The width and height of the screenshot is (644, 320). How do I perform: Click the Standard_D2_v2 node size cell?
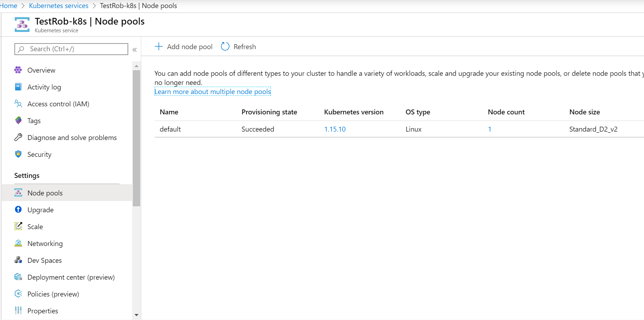coord(593,129)
